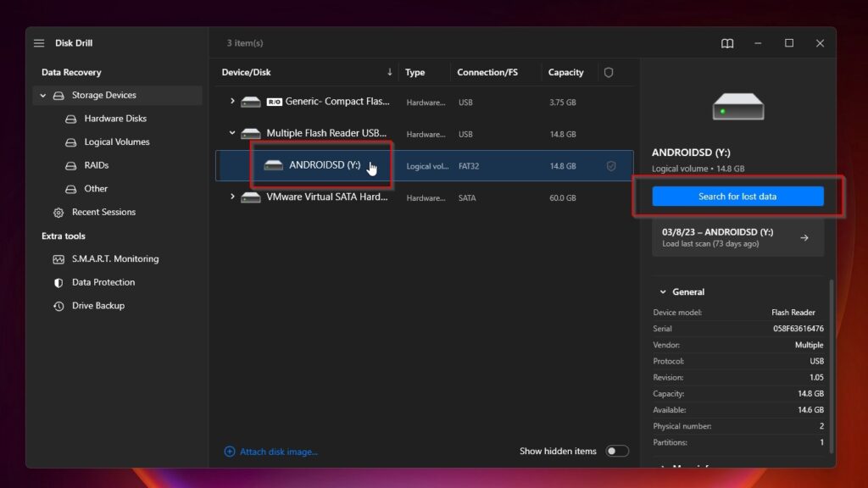Expand VMware Virtual SATA Hard drive row
The height and width of the screenshot is (488, 868).
point(232,197)
